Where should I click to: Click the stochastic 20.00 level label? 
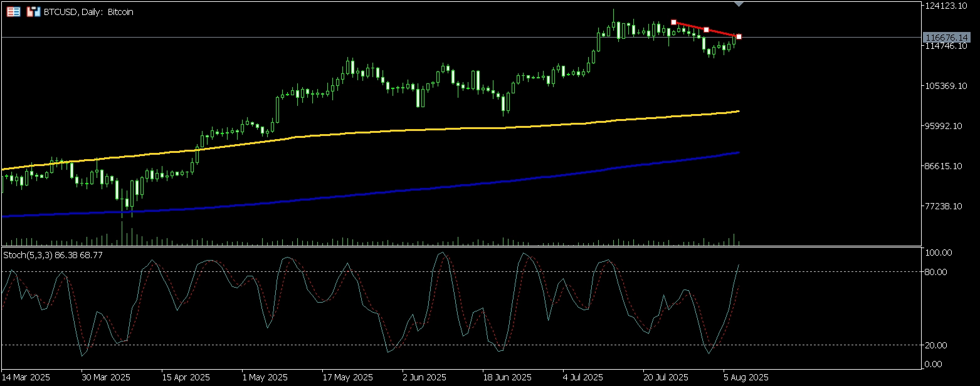[939, 345]
